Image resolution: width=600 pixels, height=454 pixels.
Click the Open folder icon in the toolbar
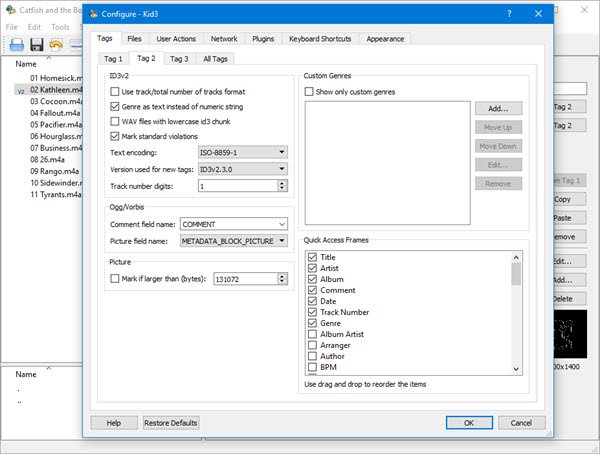point(16,45)
